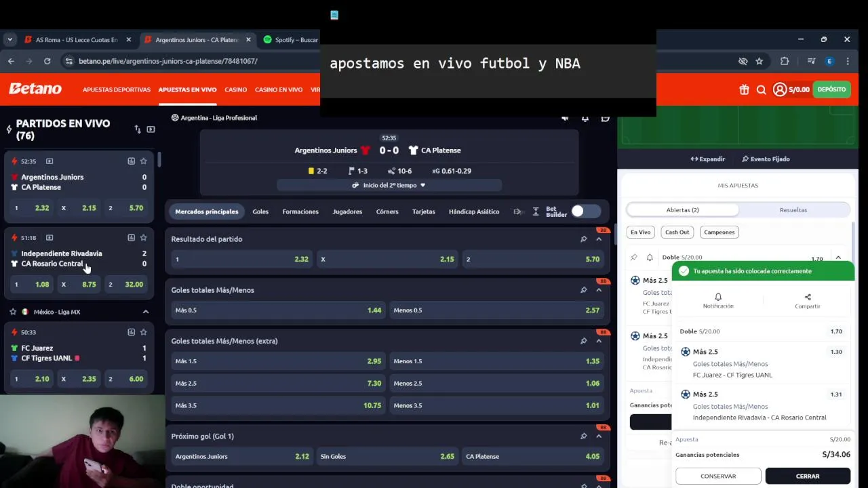The width and height of the screenshot is (868, 488).
Task: Collapse the Doble S/20.00 bet details
Action: click(x=838, y=258)
